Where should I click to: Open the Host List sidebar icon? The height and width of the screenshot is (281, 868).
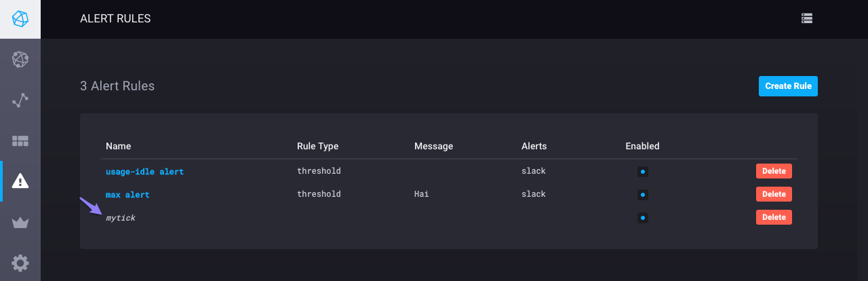tap(20, 60)
